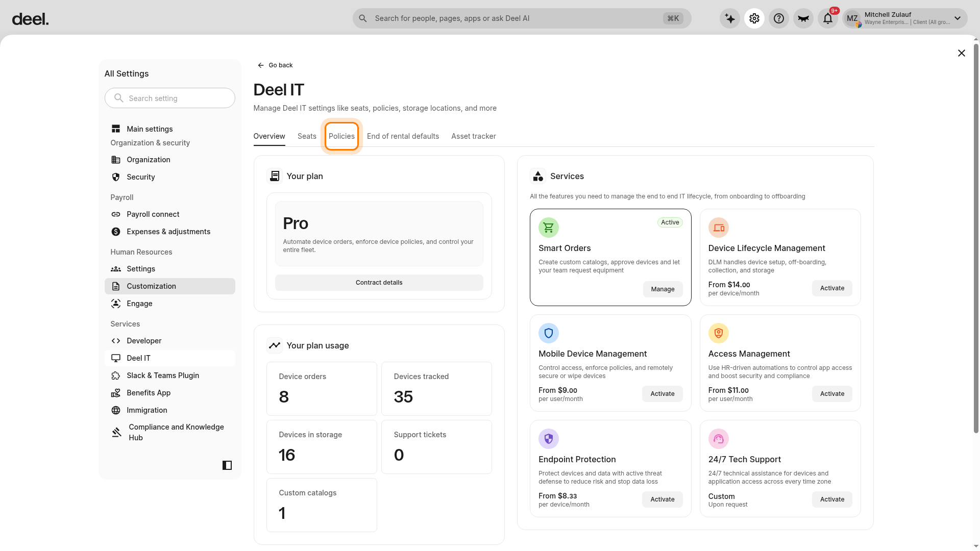Viewport: 980px width, 551px height.
Task: Click the Pro plan name
Action: 296,223
